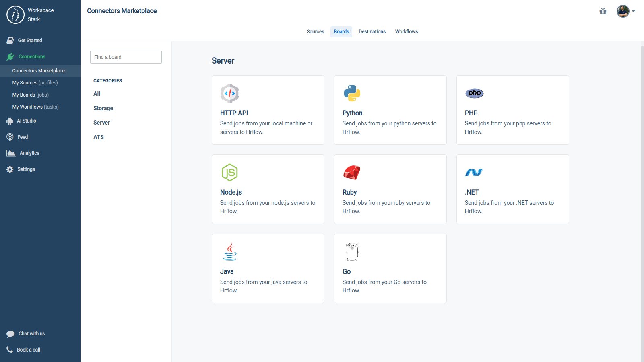The height and width of the screenshot is (362, 644).
Task: Click the .NET wave logo
Action: pyautogui.click(x=474, y=173)
